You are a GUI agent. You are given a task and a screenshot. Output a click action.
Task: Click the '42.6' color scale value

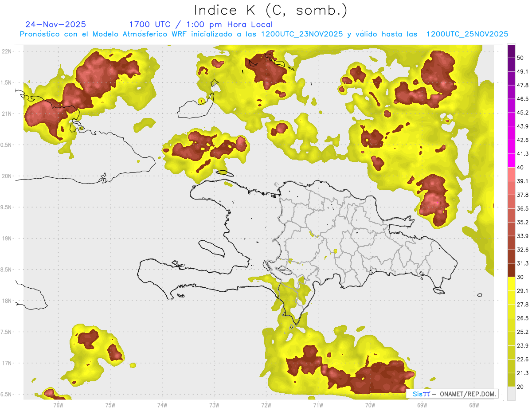522,140
